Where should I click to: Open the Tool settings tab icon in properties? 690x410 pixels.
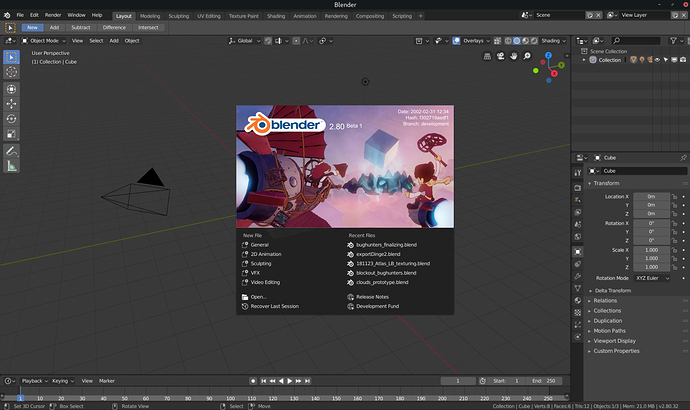coord(578,173)
